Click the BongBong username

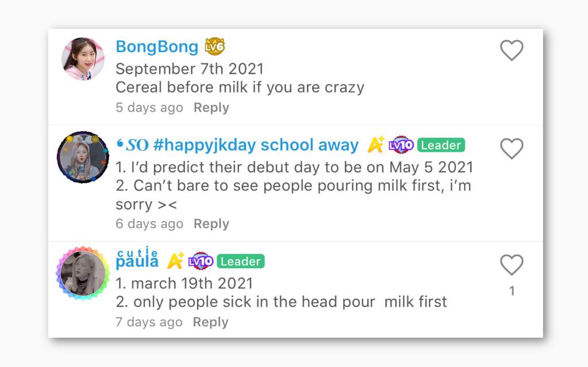pos(157,47)
